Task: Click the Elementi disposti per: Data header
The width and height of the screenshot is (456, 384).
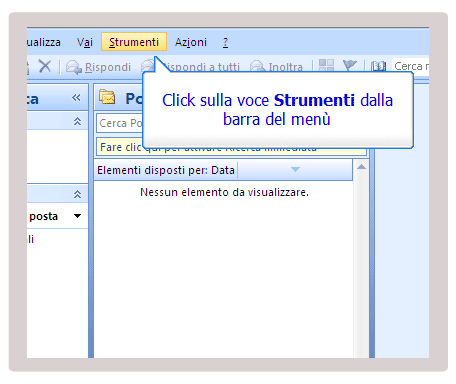Action: 166,170
